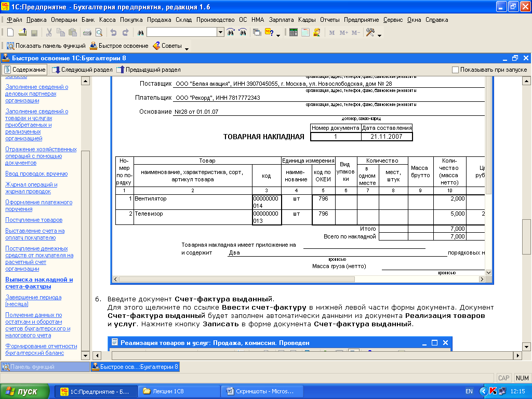Toggle Показывать при запуске checkbox
This screenshot has height=399, width=532.
[x=455, y=70]
